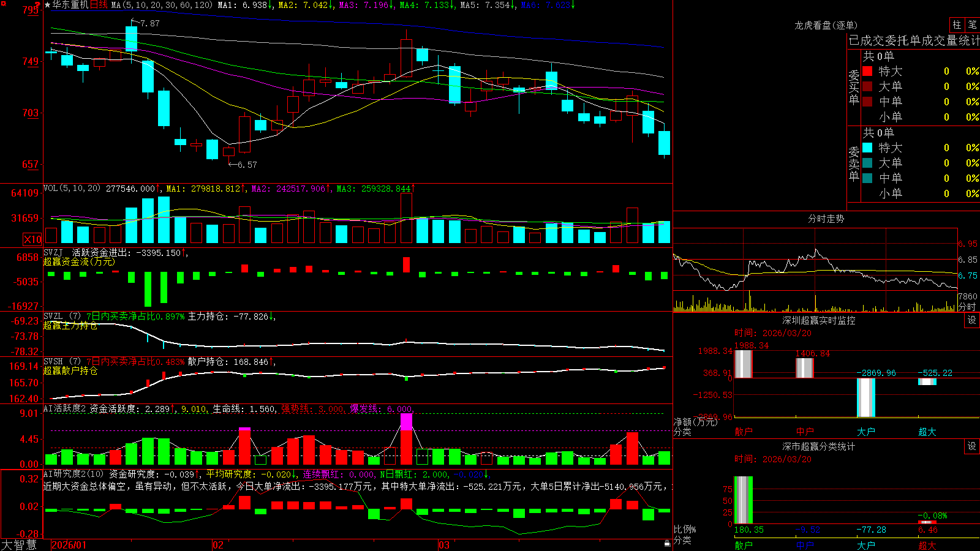Switch to 笔 tick display mode
The height and width of the screenshot is (551, 980).
point(973,24)
